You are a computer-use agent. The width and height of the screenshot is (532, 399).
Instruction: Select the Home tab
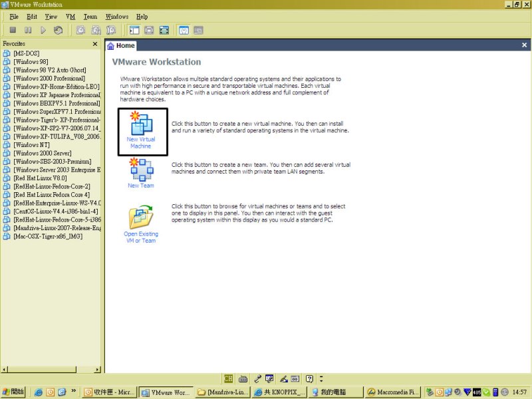click(121, 45)
